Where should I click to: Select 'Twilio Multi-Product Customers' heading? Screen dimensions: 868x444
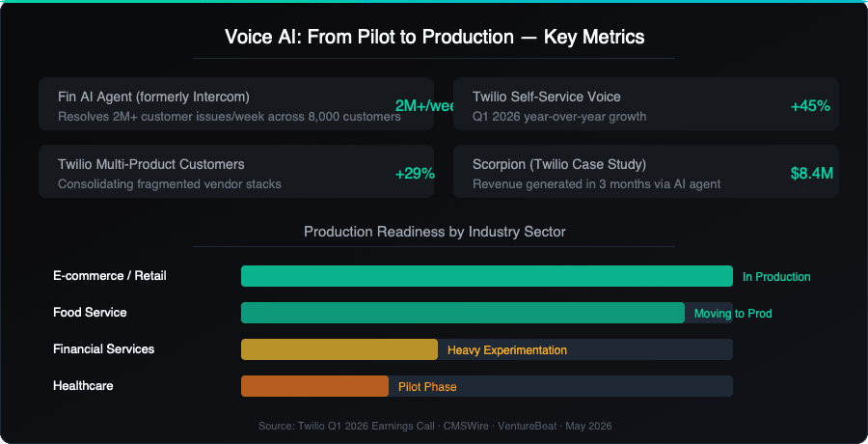(x=151, y=164)
